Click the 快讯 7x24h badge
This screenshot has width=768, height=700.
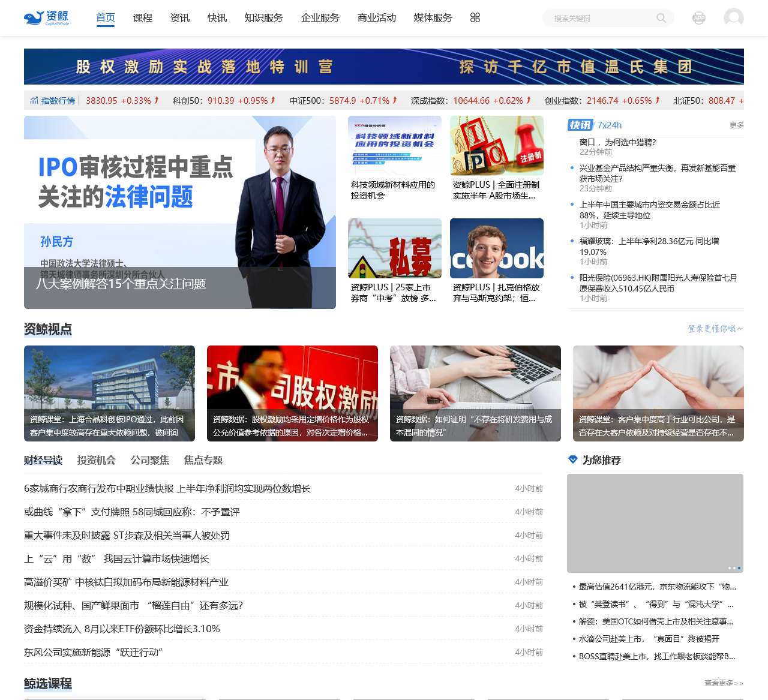click(x=580, y=125)
